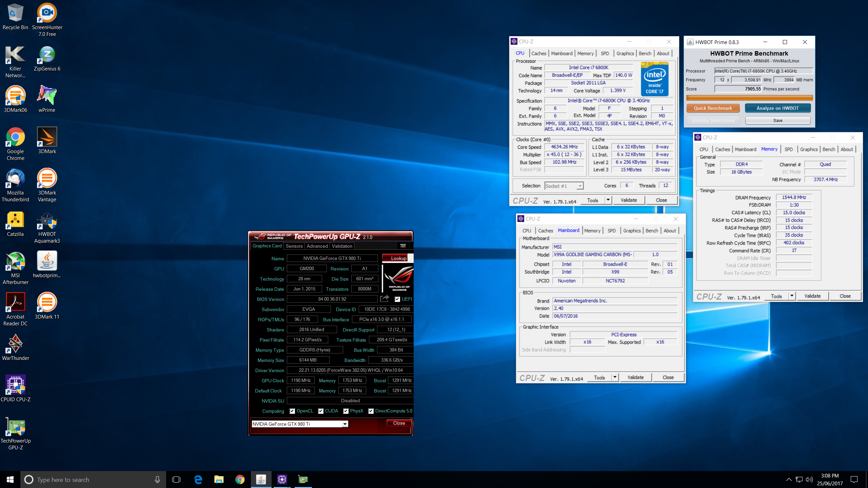
Task: Open Validation tab in GPU-Z
Action: click(342, 246)
